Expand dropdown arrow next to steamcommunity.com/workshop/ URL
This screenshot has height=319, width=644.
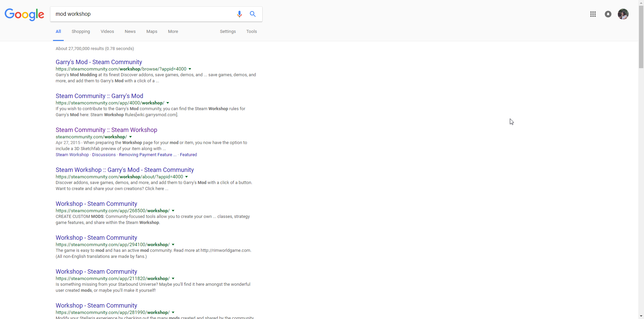(130, 137)
